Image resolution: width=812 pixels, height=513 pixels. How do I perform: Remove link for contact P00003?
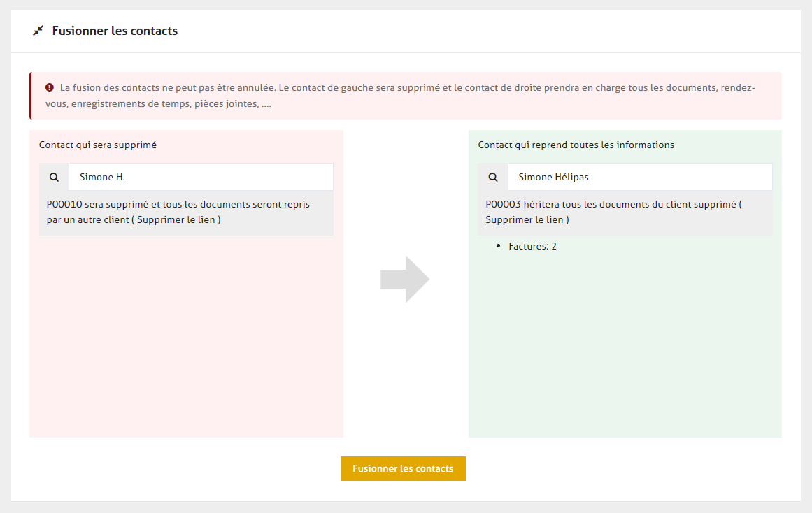pyautogui.click(x=524, y=219)
